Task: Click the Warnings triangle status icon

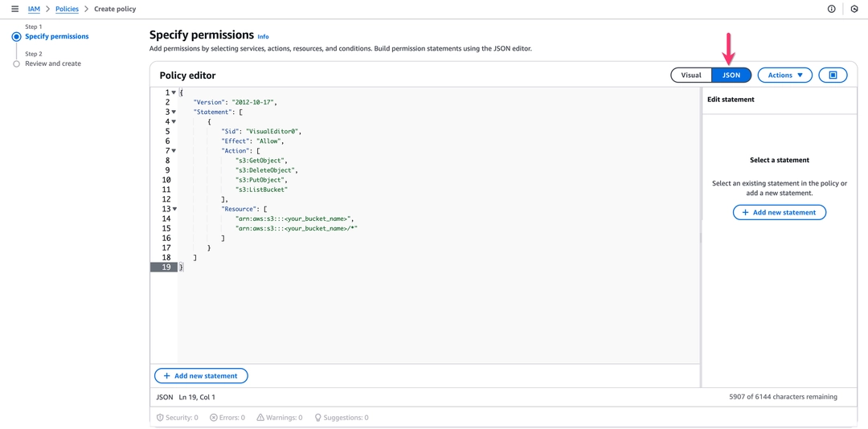Action: (x=260, y=418)
